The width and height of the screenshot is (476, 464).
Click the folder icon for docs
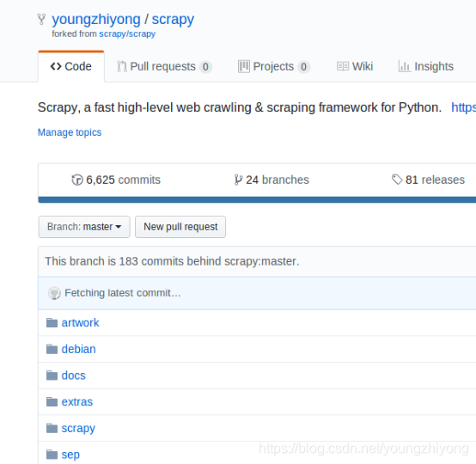click(52, 375)
